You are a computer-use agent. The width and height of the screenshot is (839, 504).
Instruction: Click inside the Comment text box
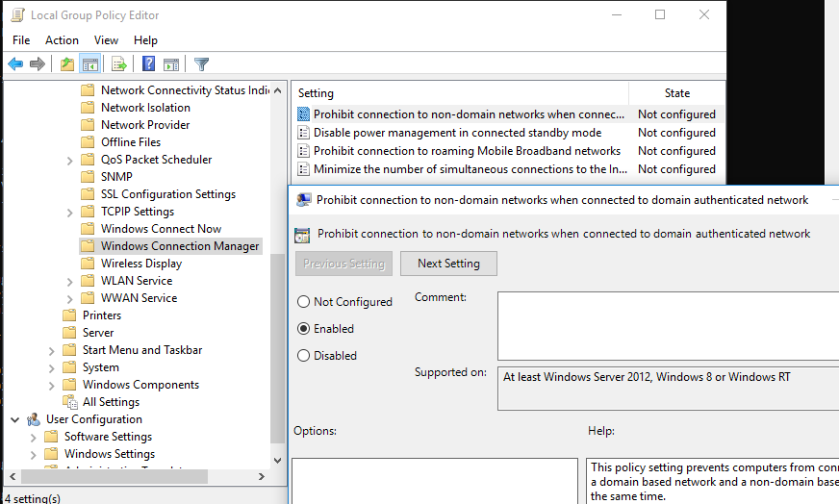669,326
